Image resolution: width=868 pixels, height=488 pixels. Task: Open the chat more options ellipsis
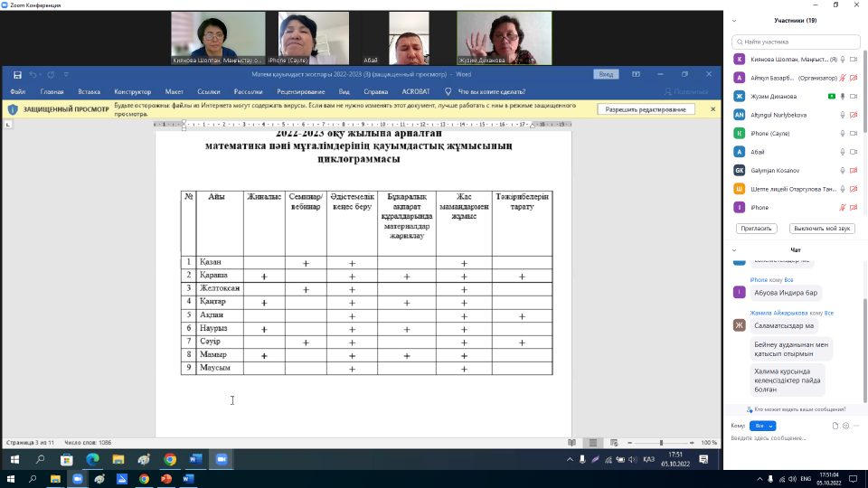click(x=855, y=426)
